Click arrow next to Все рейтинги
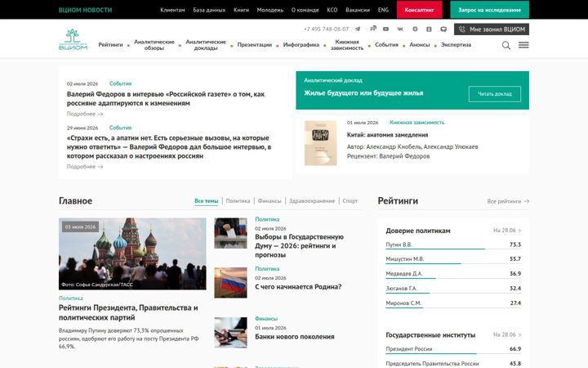This screenshot has width=588, height=368. tap(527, 201)
